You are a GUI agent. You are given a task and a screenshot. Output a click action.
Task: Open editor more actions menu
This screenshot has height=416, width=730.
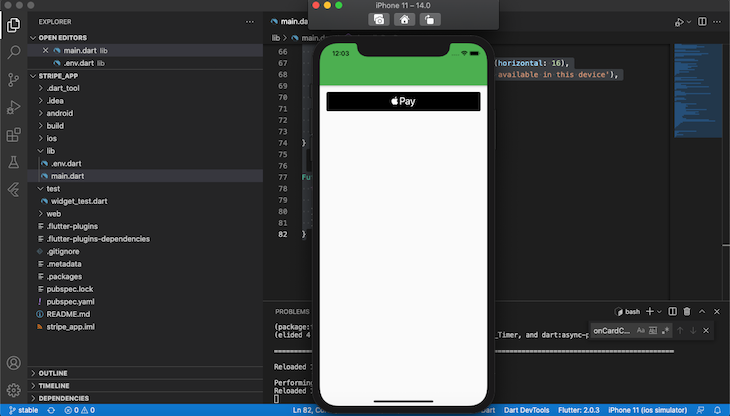click(x=716, y=22)
